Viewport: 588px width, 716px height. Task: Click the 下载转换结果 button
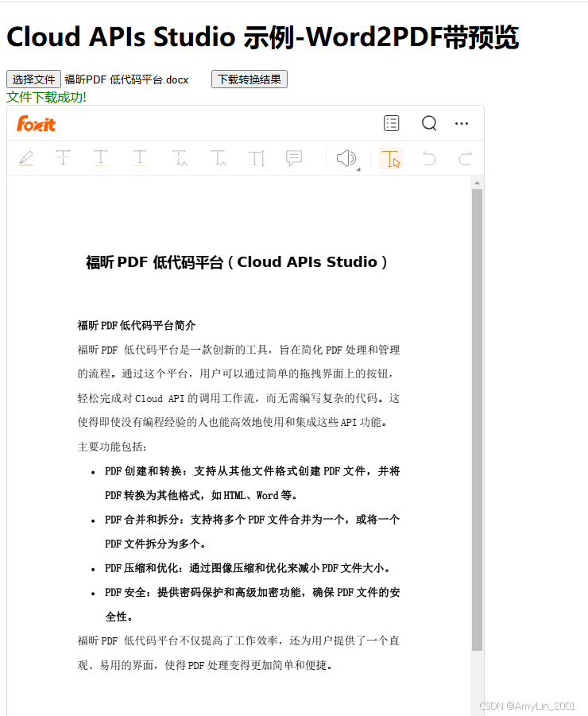click(250, 79)
